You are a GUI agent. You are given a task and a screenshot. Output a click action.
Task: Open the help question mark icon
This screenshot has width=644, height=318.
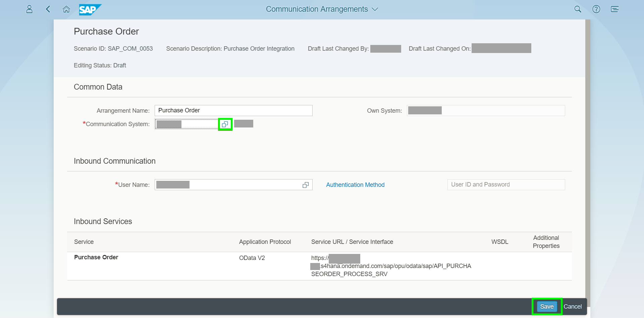596,9
